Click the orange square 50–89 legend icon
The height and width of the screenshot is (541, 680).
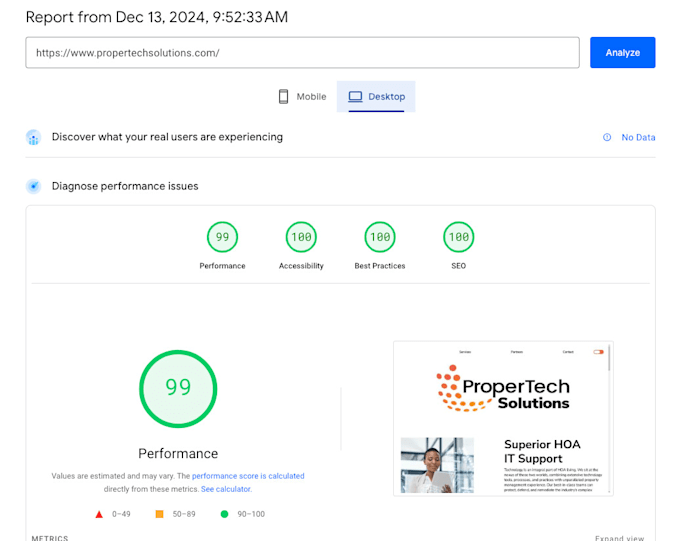click(159, 514)
